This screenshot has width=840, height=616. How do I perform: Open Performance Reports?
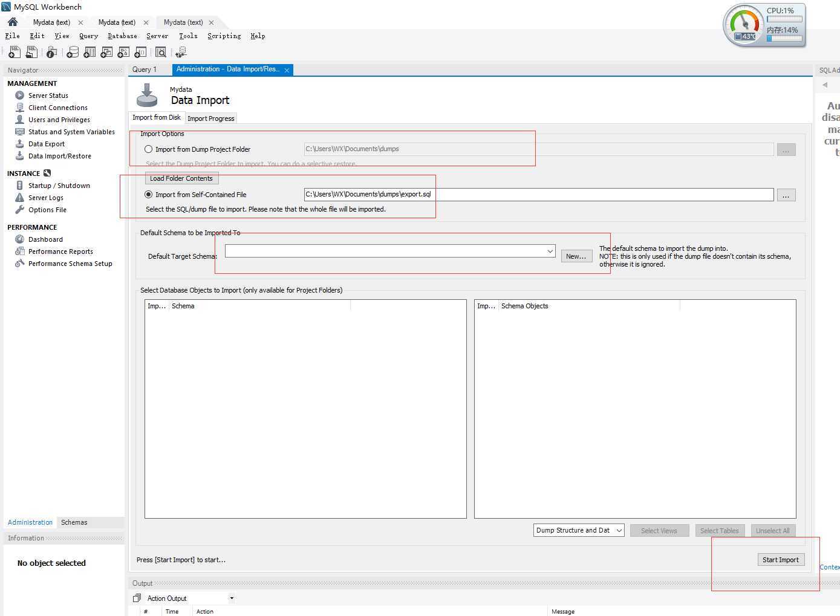point(60,251)
